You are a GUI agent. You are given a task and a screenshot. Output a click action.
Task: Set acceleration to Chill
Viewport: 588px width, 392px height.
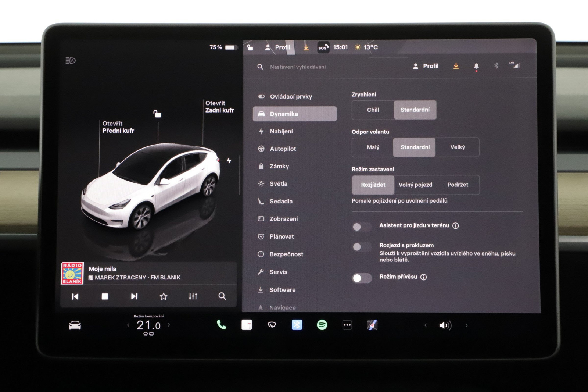[373, 110]
